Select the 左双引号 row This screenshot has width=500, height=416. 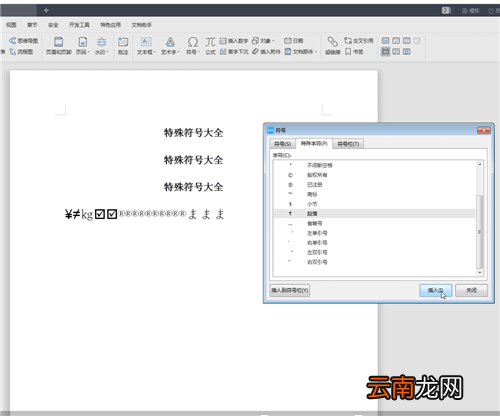[x=374, y=252]
